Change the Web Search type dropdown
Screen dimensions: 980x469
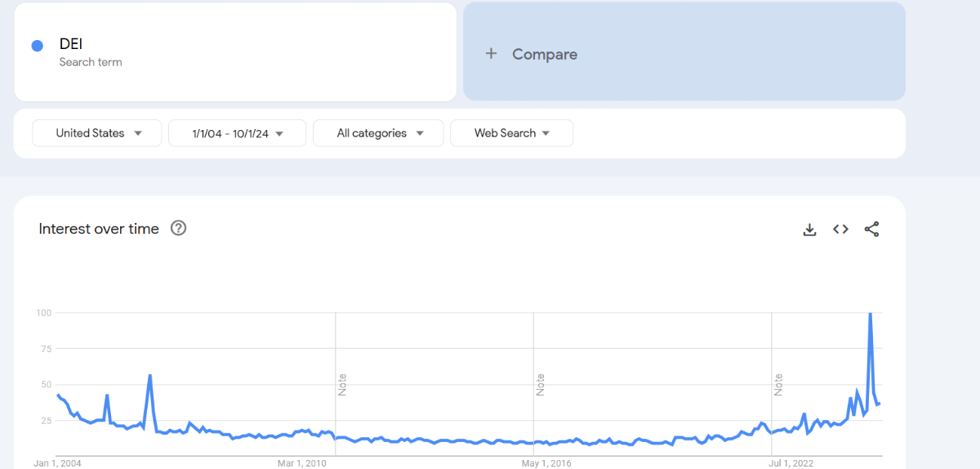(x=512, y=133)
